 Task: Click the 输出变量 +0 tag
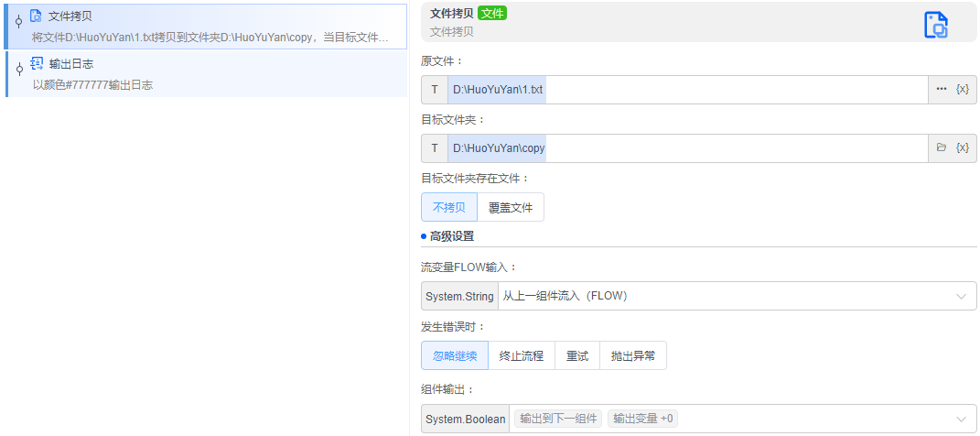642,419
